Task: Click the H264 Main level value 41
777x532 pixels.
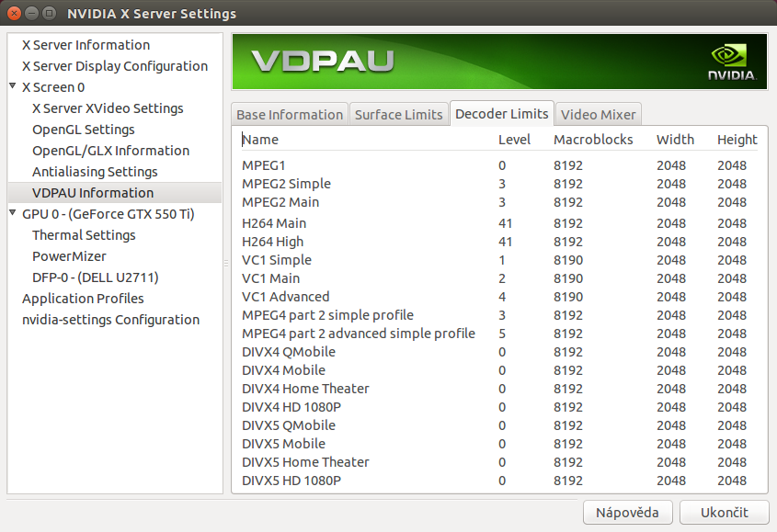Action: [505, 223]
